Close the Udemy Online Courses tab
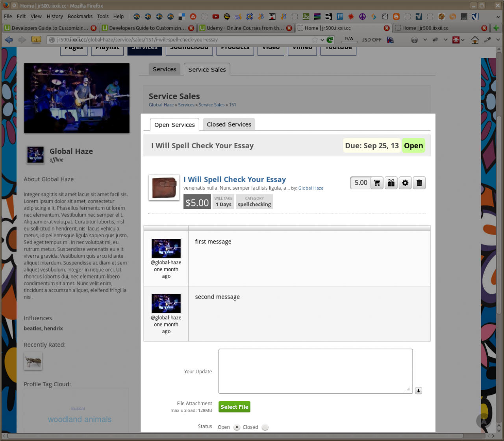 [289, 28]
